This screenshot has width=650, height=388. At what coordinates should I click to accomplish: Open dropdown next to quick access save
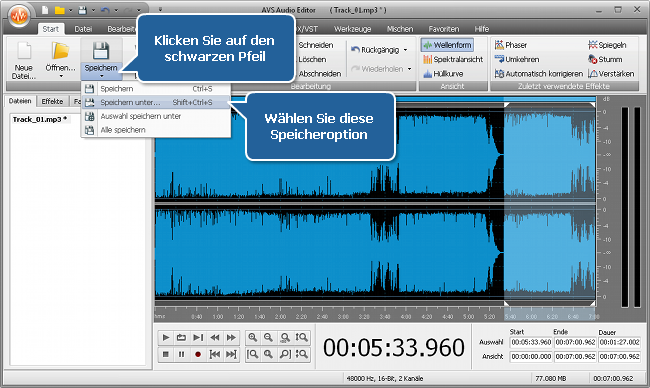coord(93,10)
